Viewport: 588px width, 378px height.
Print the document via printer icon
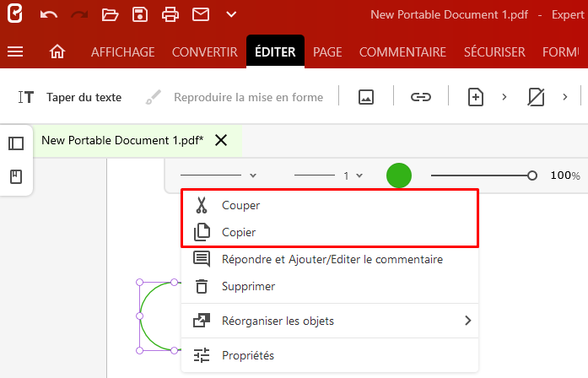coord(170,14)
